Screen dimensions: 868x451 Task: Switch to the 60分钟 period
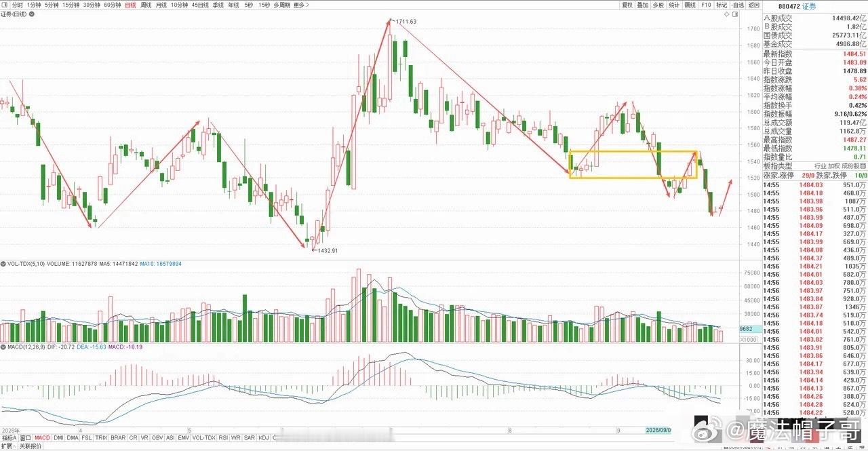point(113,5)
